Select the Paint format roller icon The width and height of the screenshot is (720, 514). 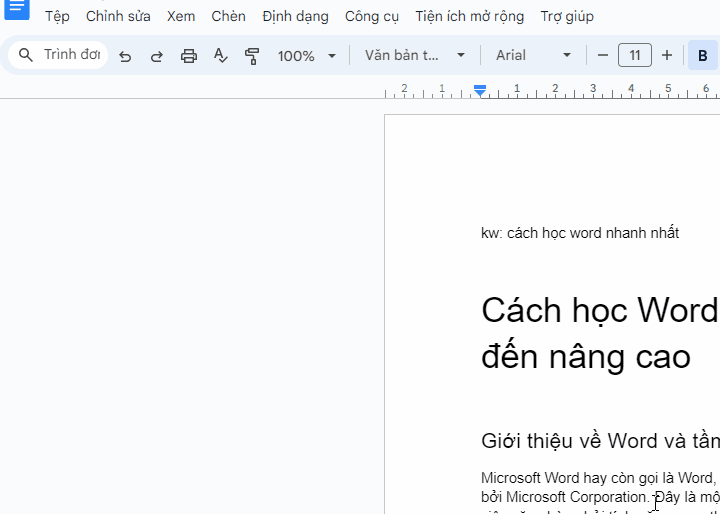253,56
